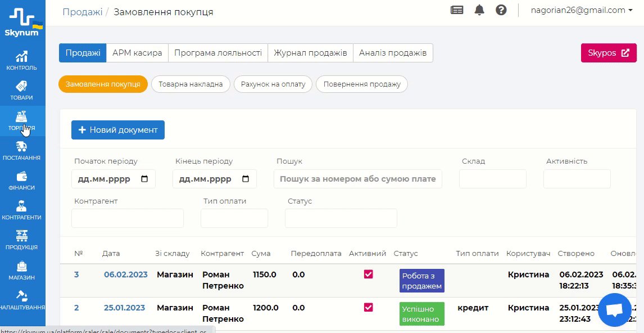This screenshot has height=333, width=644.
Task: Open the Склад filter dropdown
Action: [x=492, y=179]
